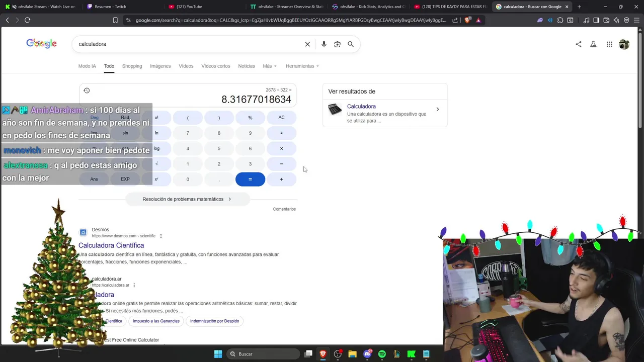Click calculator digit 0
Image resolution: width=644 pixels, height=362 pixels.
point(188,179)
